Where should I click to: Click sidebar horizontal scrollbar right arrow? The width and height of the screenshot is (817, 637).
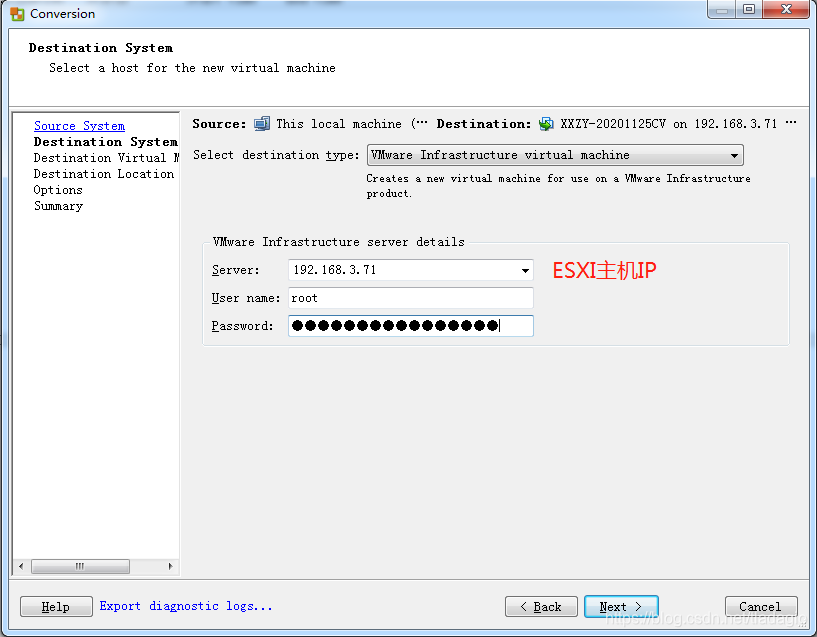coord(170,566)
